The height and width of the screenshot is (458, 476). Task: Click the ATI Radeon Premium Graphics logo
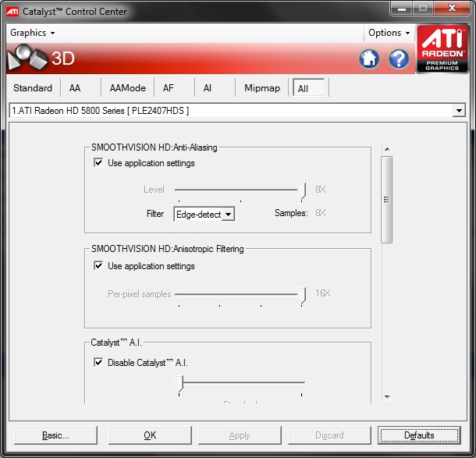click(x=442, y=49)
